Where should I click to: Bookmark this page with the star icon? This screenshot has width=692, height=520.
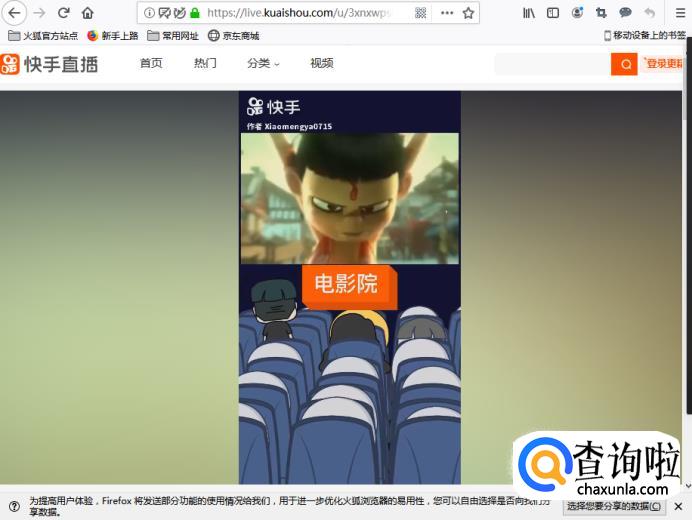pyautogui.click(x=468, y=13)
